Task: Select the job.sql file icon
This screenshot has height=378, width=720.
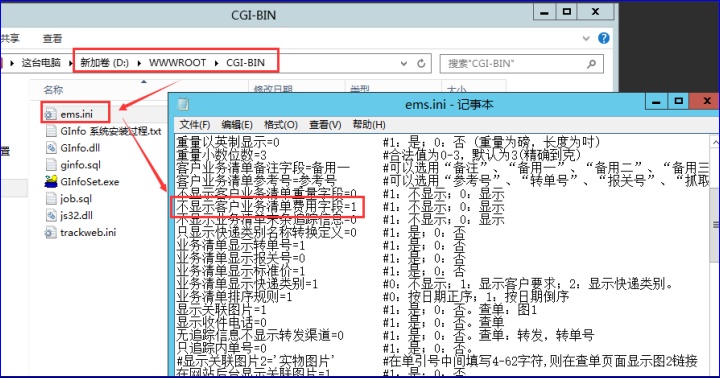Action: coord(51,198)
